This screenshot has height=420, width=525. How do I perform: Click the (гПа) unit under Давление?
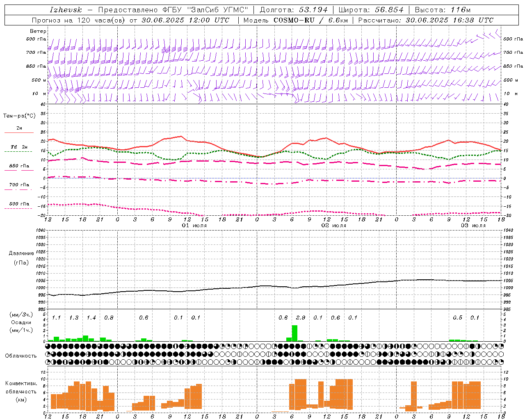(21, 262)
